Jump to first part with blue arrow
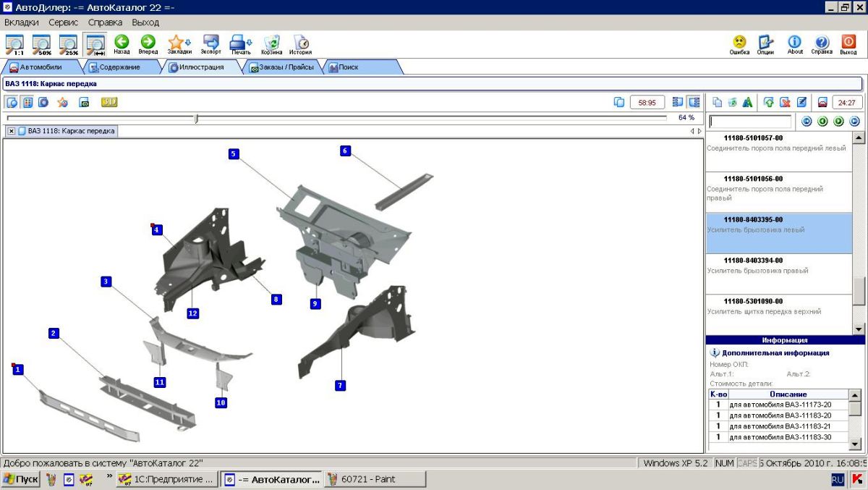Screen dimensions: 868x490 pyautogui.click(x=807, y=122)
